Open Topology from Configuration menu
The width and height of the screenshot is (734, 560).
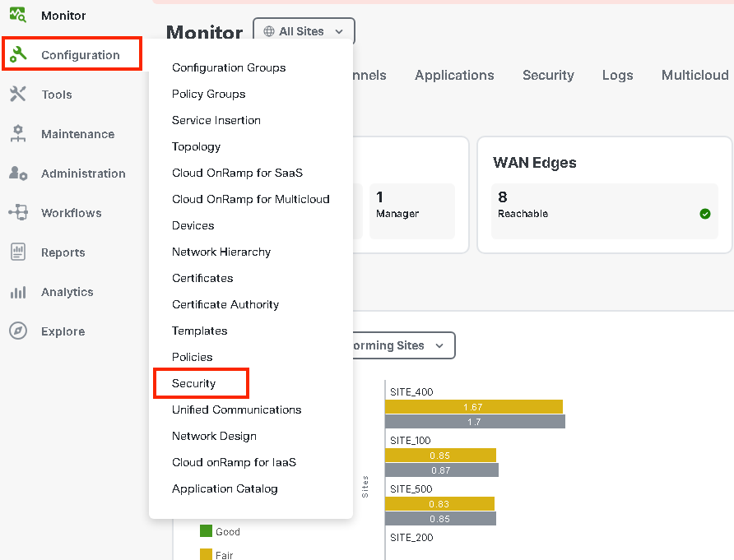coord(196,147)
